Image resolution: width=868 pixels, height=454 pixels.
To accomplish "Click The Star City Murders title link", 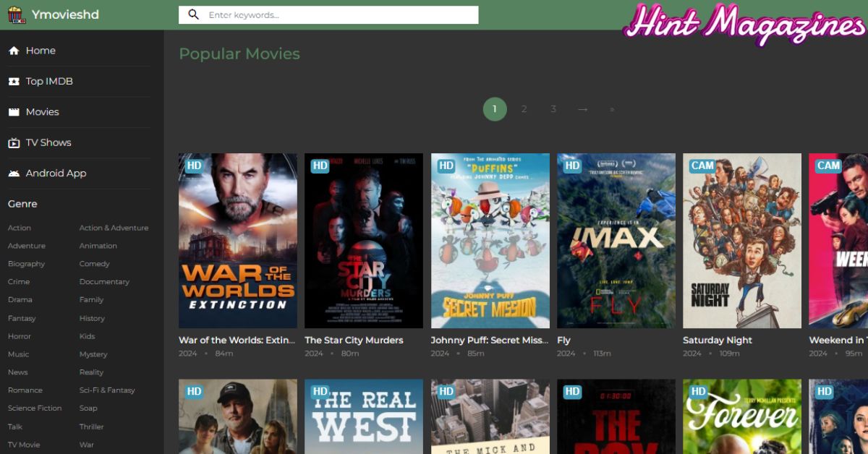I will [x=354, y=340].
